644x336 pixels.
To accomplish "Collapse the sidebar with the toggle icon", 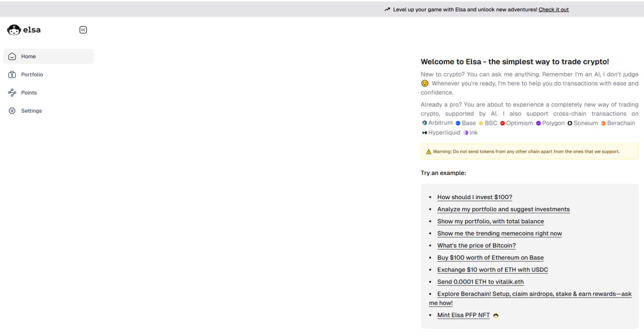I will pos(83,30).
